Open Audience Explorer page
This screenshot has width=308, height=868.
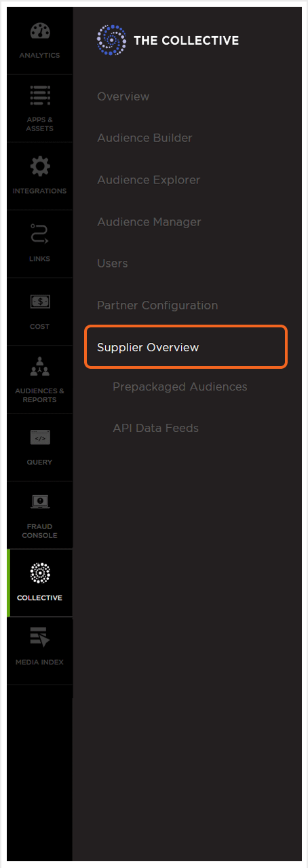coord(149,180)
